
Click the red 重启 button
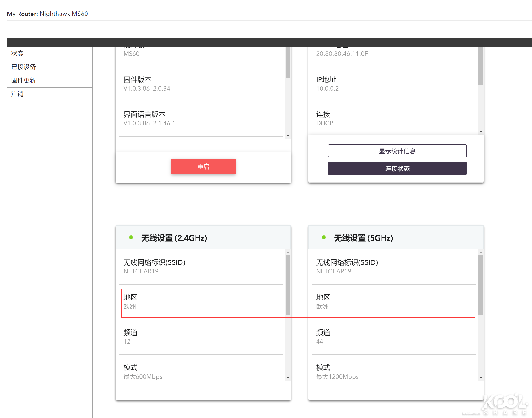(203, 167)
